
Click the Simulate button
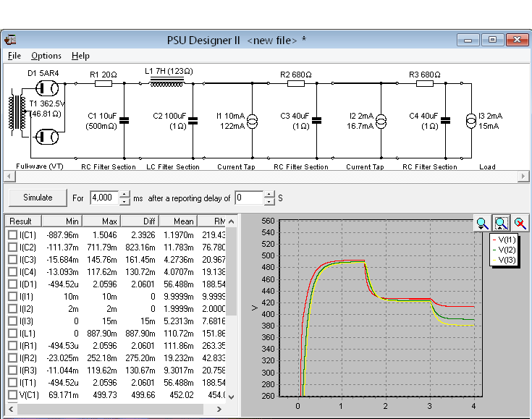tap(38, 198)
